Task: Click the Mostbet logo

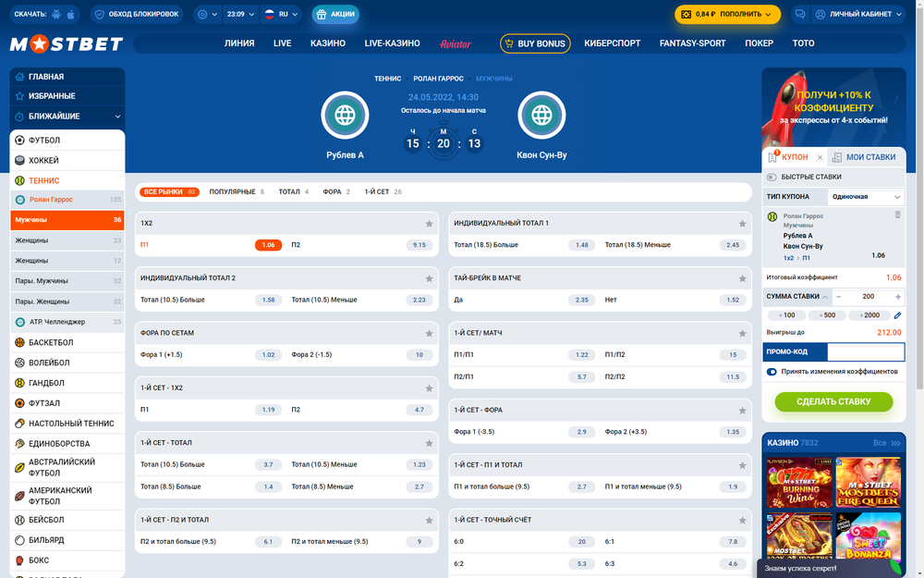Action: (66, 43)
